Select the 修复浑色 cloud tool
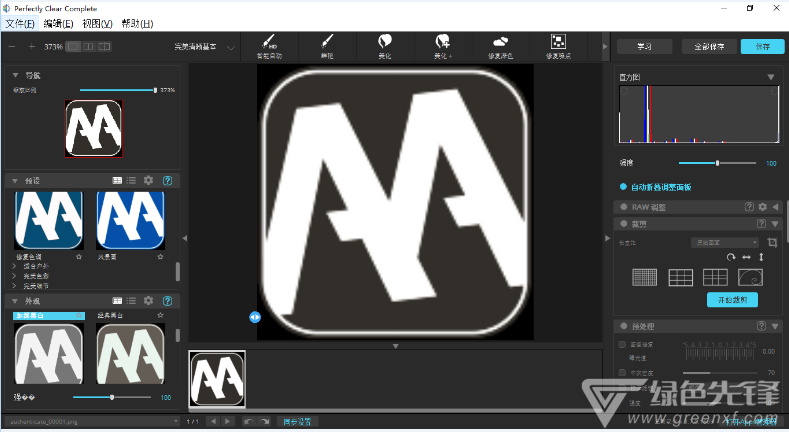The width and height of the screenshot is (789, 432). pyautogui.click(x=500, y=46)
